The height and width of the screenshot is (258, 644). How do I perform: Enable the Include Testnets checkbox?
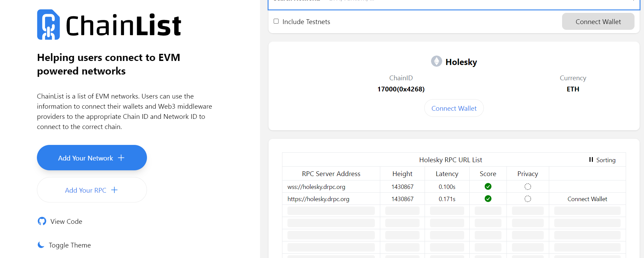(x=276, y=21)
